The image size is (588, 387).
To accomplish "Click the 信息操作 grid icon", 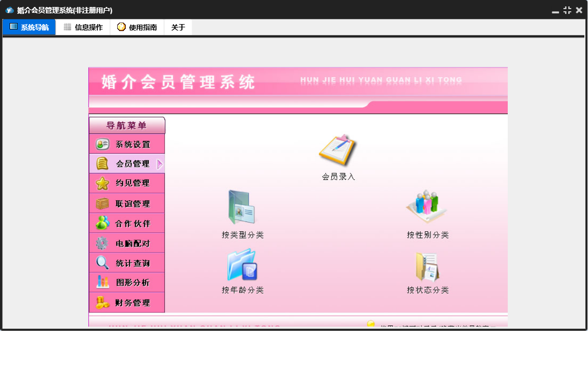I will 67,27.
